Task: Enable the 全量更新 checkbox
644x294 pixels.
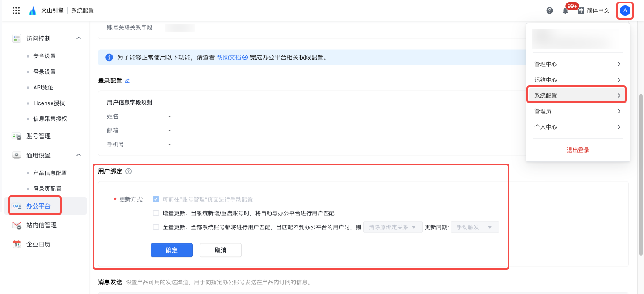Action: point(156,227)
